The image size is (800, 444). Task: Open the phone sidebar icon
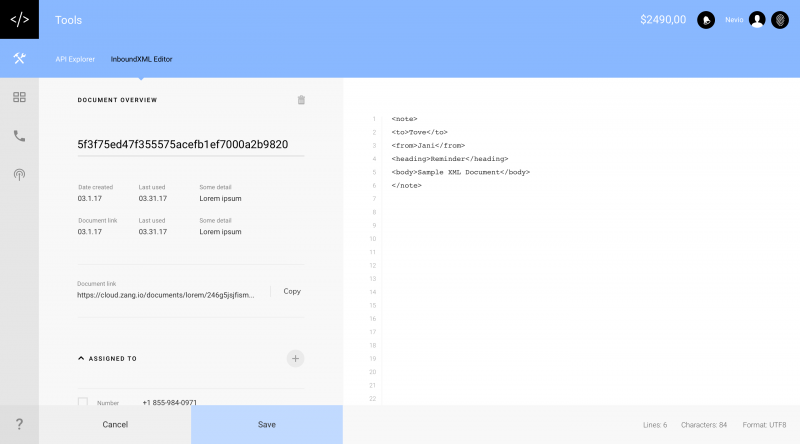pos(19,136)
